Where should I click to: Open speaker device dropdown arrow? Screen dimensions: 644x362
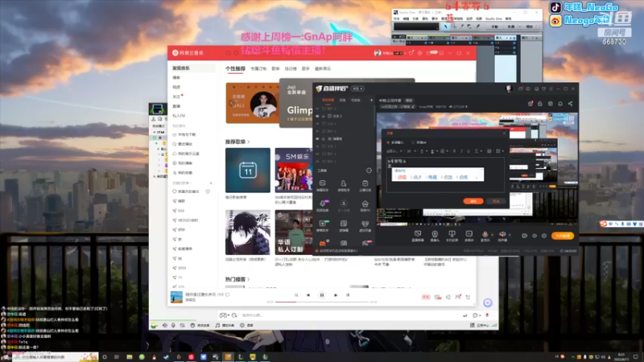pos(510,235)
